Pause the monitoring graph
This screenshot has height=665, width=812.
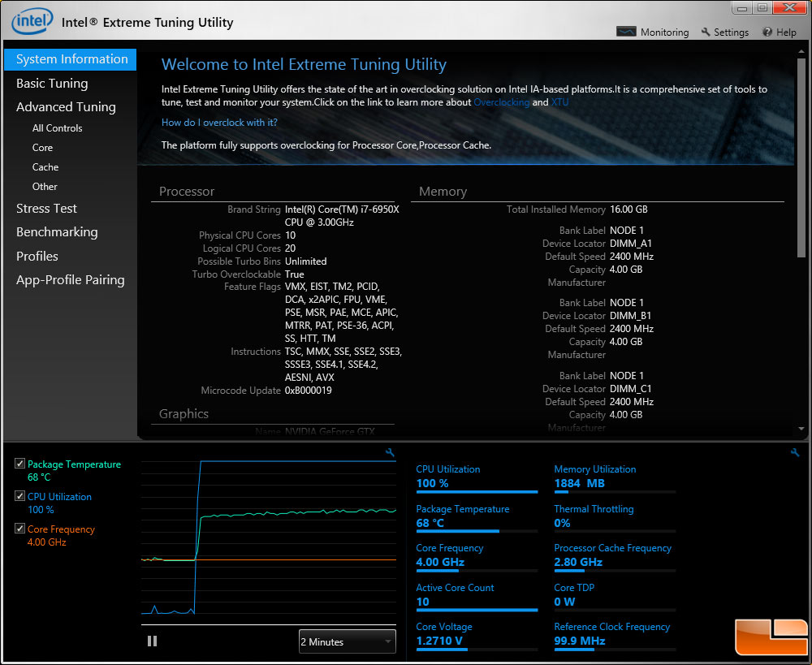(153, 641)
